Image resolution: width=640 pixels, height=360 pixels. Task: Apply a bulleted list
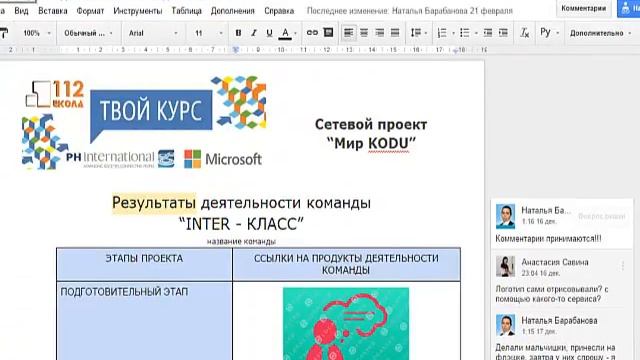click(x=464, y=33)
